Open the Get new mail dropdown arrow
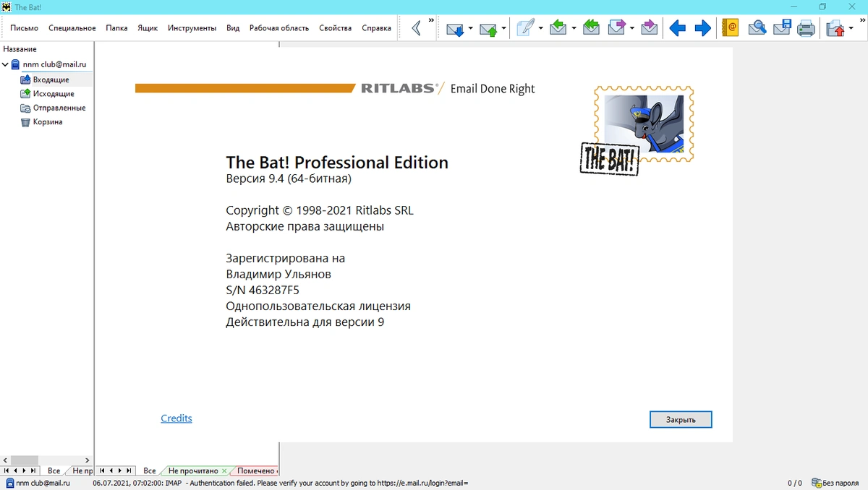Image resolution: width=868 pixels, height=490 pixels. point(471,29)
